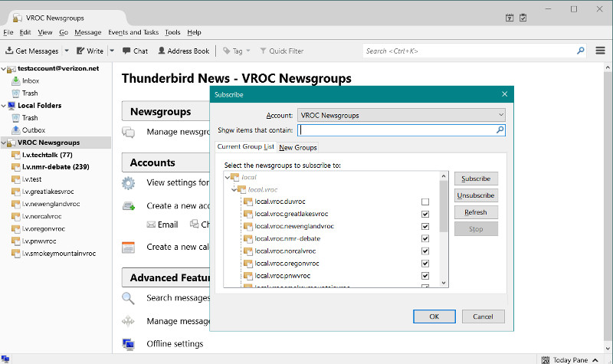Click the Offline settings icon
613x364 pixels.
click(x=128, y=344)
